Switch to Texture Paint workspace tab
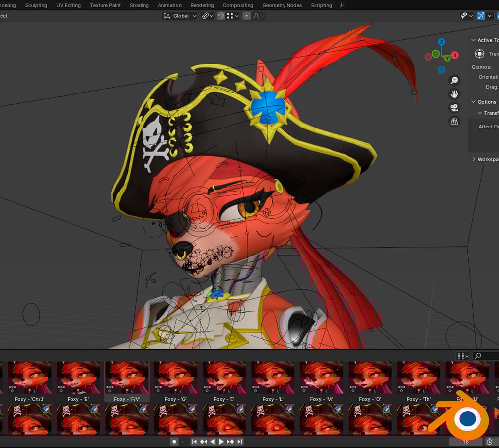 [x=105, y=5]
